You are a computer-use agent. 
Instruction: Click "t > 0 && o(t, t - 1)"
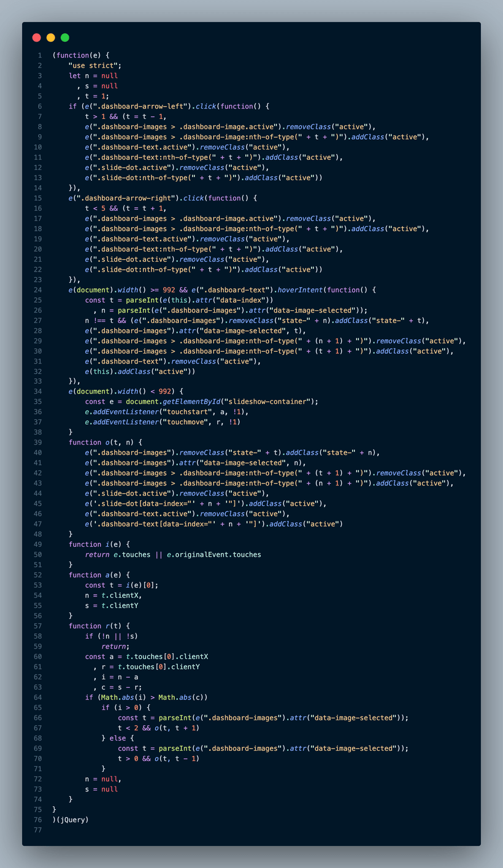pyautogui.click(x=158, y=758)
